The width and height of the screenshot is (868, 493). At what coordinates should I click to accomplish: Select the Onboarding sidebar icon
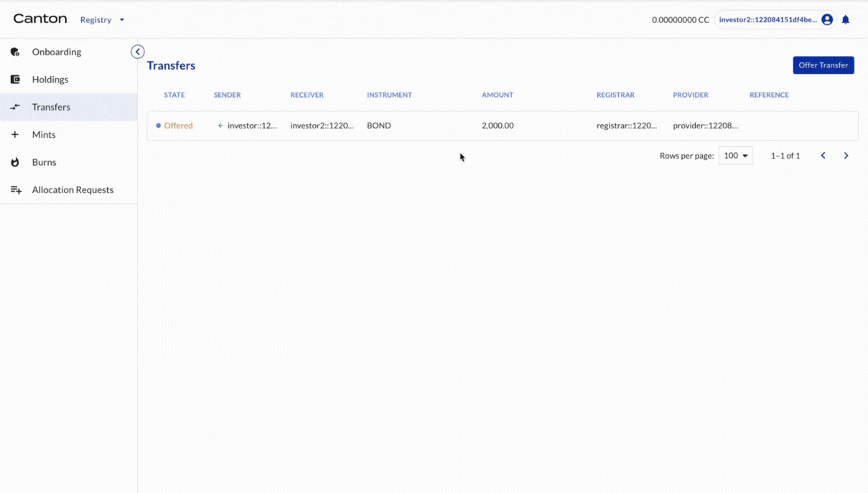tap(14, 52)
